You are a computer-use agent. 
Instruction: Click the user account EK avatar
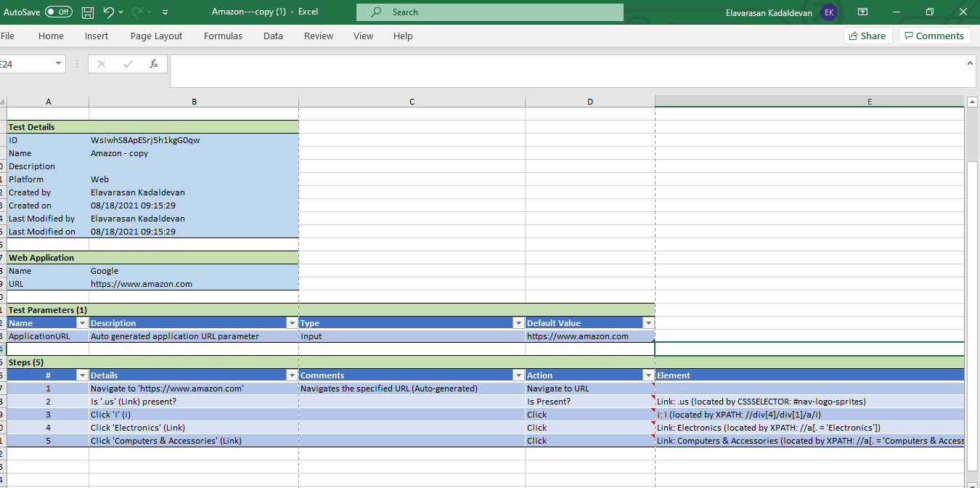(828, 12)
